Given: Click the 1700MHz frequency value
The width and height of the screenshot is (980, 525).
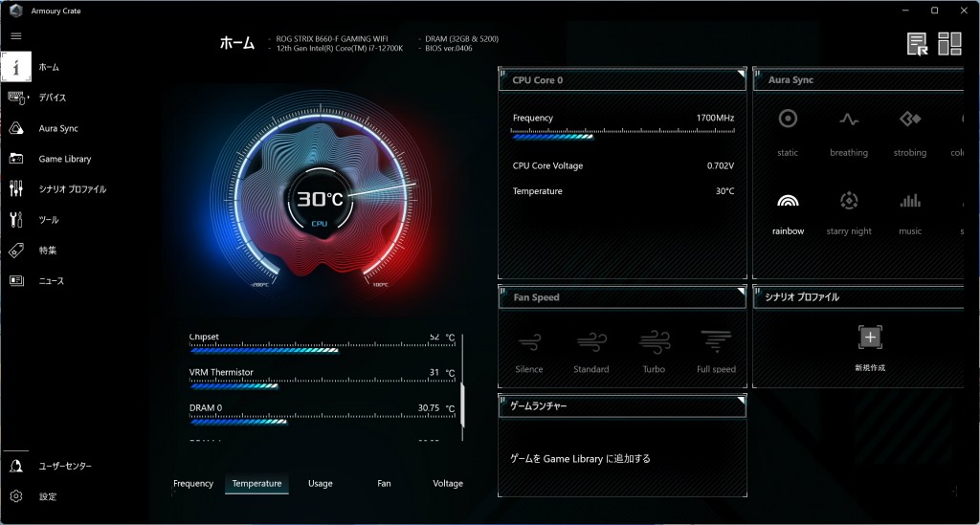Looking at the screenshot, I should click(x=715, y=118).
